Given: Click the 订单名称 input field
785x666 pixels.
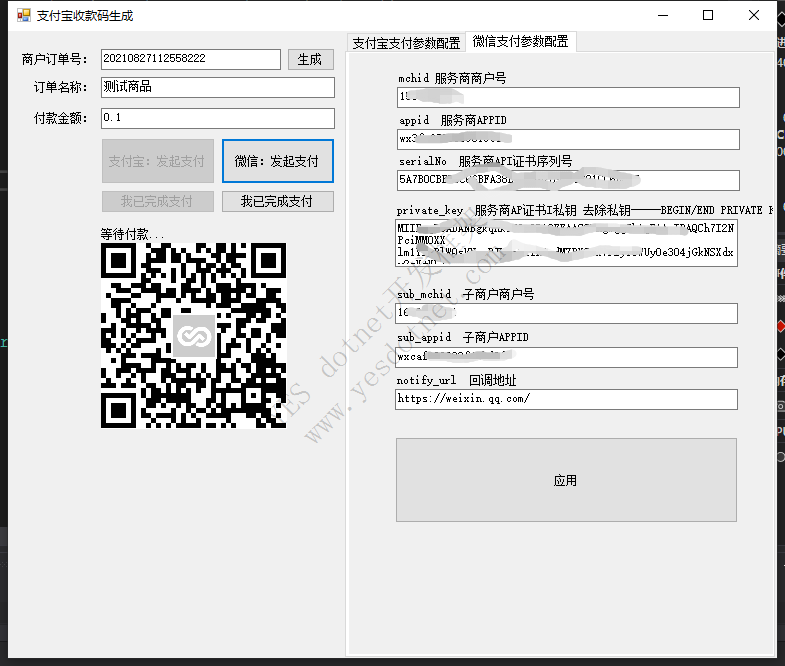Looking at the screenshot, I should [218, 87].
